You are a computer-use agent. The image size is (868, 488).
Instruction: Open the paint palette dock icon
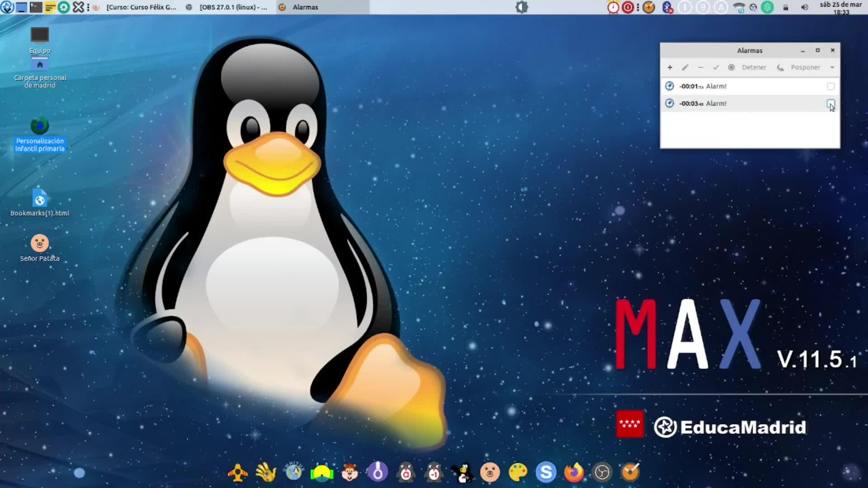pyautogui.click(x=518, y=473)
